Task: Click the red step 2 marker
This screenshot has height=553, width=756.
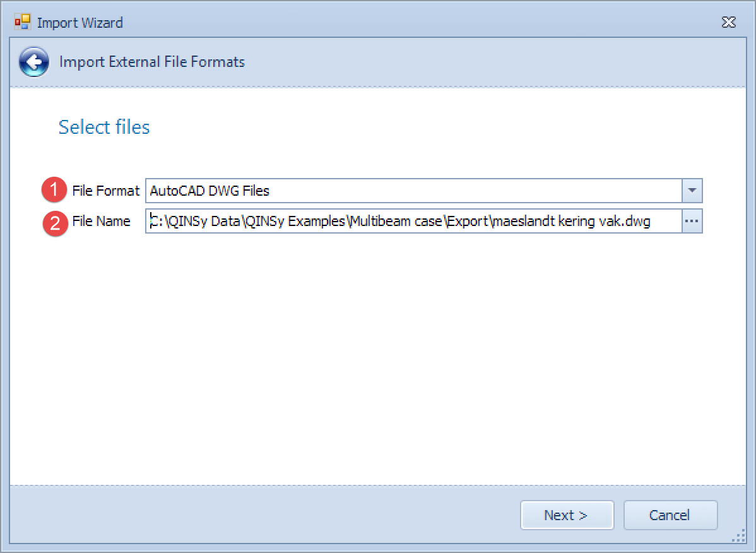Action: (55, 222)
